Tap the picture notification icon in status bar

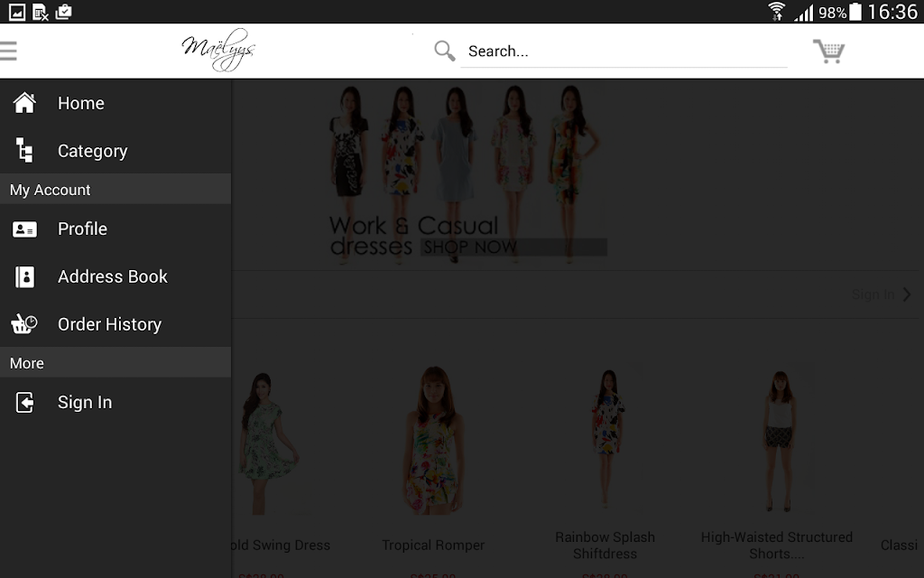click(x=17, y=12)
